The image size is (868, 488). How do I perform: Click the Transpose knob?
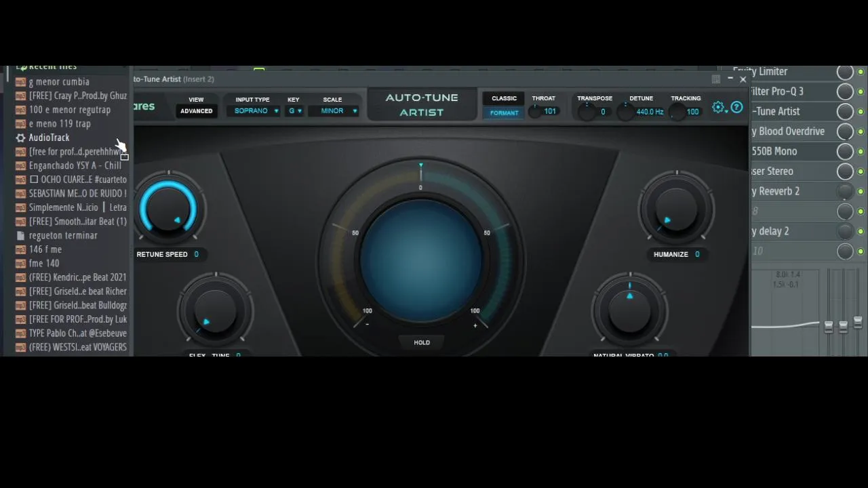587,112
